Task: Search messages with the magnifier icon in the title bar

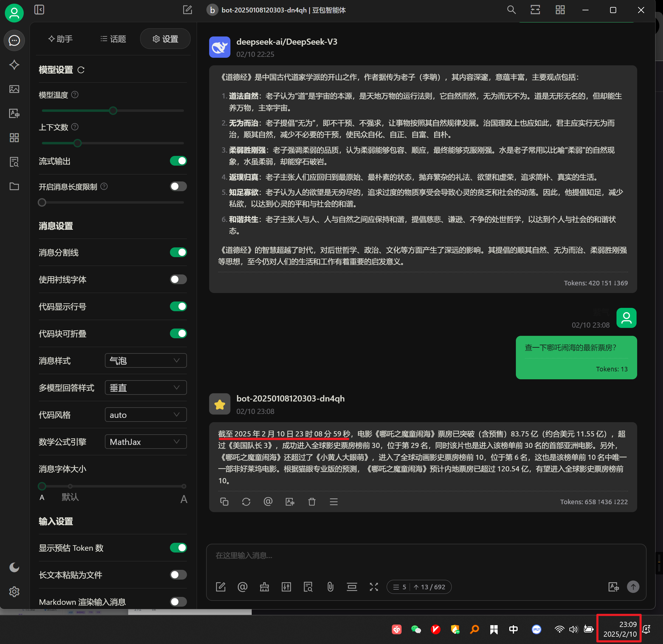Action: click(x=511, y=10)
